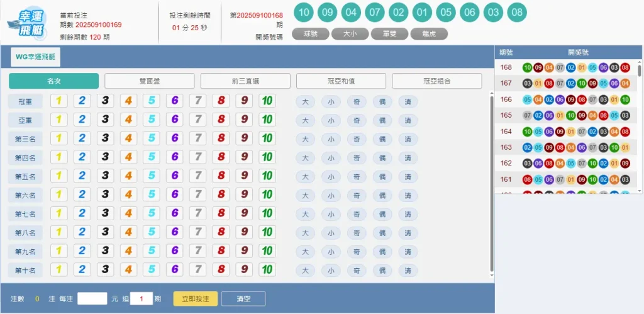Clear selections in the 第六名 row with 清
644x314 pixels.
pos(408,196)
